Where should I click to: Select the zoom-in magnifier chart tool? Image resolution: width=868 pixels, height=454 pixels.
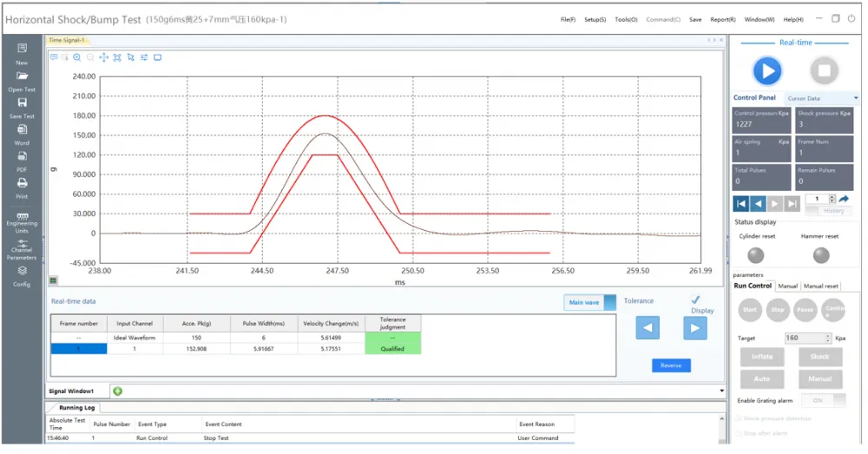[x=77, y=57]
